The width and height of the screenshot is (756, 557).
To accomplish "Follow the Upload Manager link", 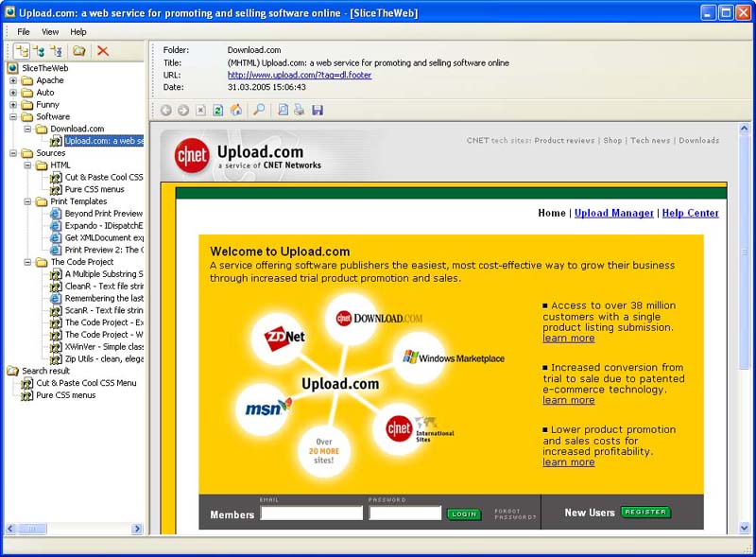I will click(613, 213).
